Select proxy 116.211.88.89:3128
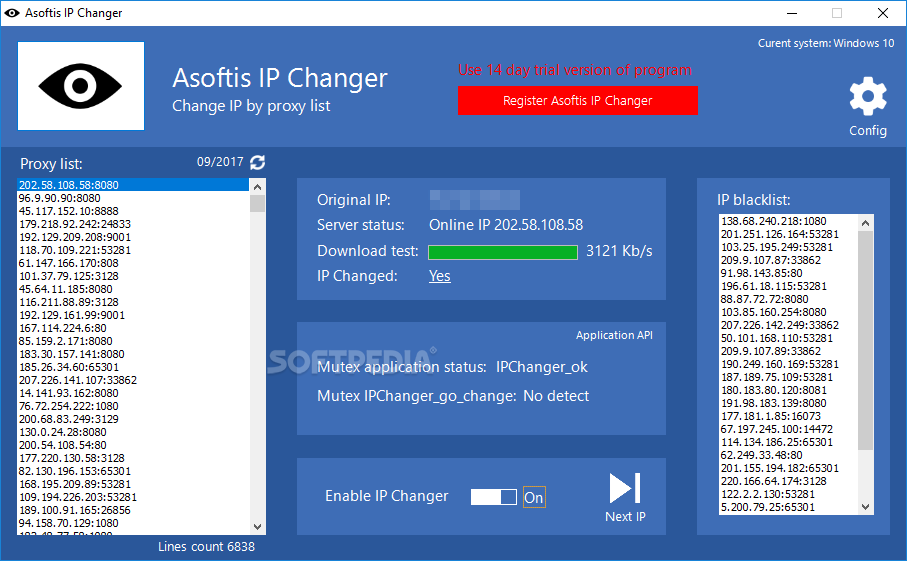Image resolution: width=907 pixels, height=561 pixels. 133,302
